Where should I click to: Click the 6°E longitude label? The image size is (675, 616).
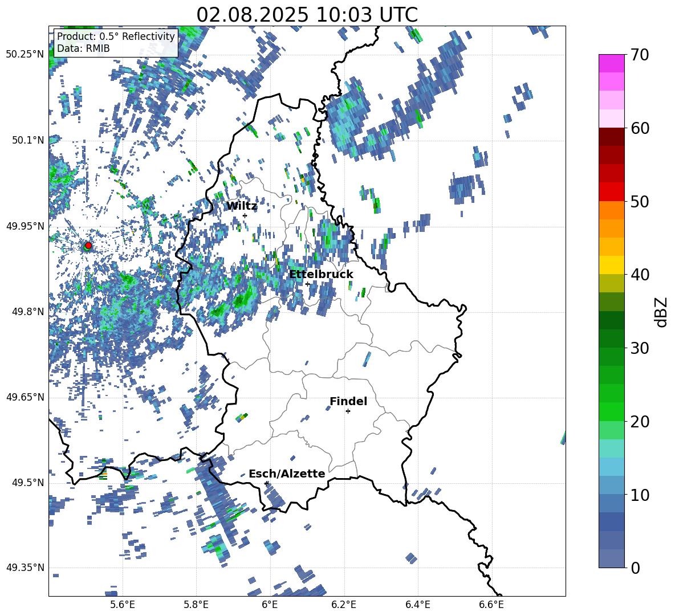point(270,605)
